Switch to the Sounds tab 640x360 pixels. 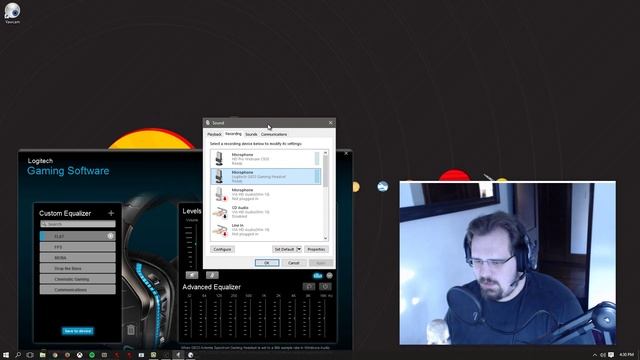[251, 134]
